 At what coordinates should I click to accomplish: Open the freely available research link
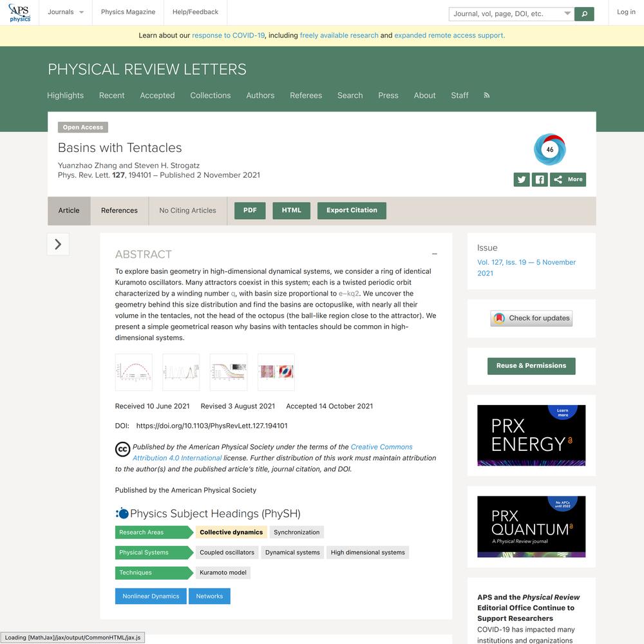click(339, 35)
